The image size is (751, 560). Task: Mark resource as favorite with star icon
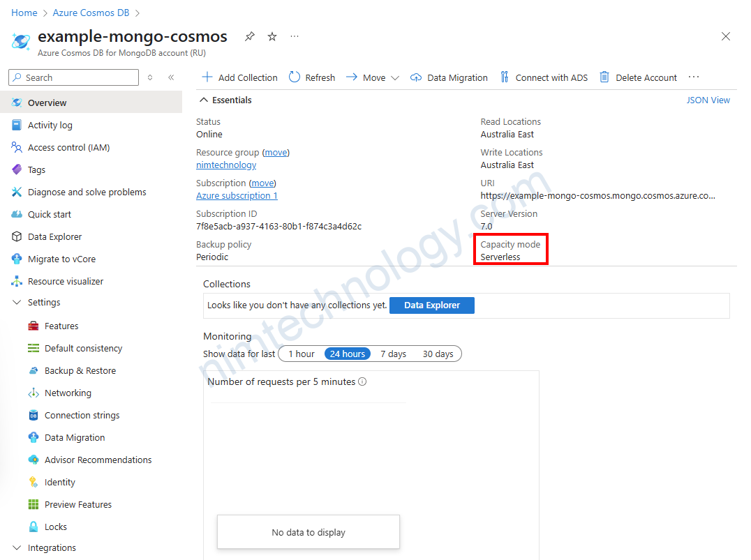tap(272, 36)
